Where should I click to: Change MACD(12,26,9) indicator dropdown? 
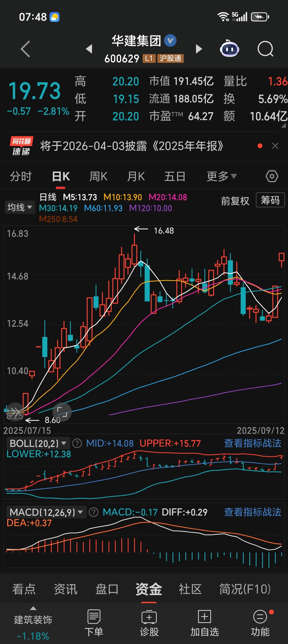[46, 512]
